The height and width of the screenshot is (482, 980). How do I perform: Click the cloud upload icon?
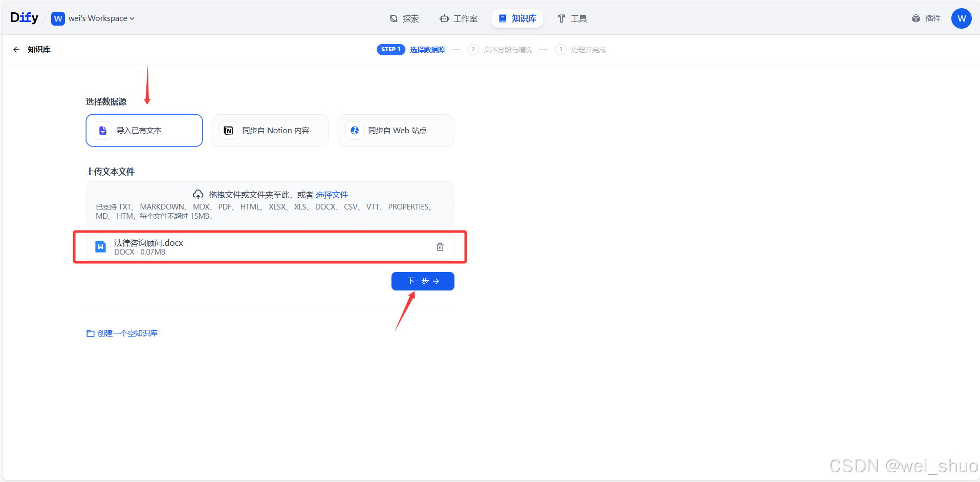[x=198, y=195]
